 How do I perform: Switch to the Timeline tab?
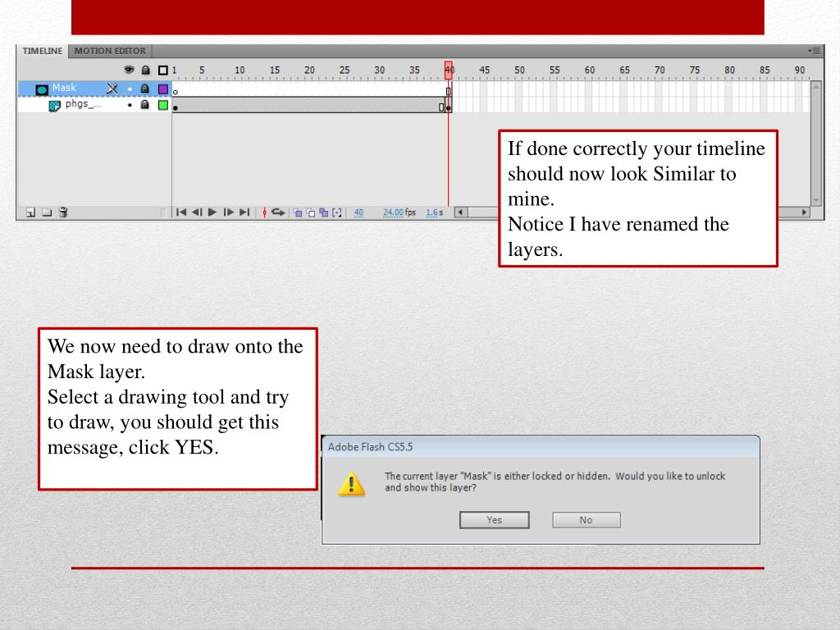43,51
